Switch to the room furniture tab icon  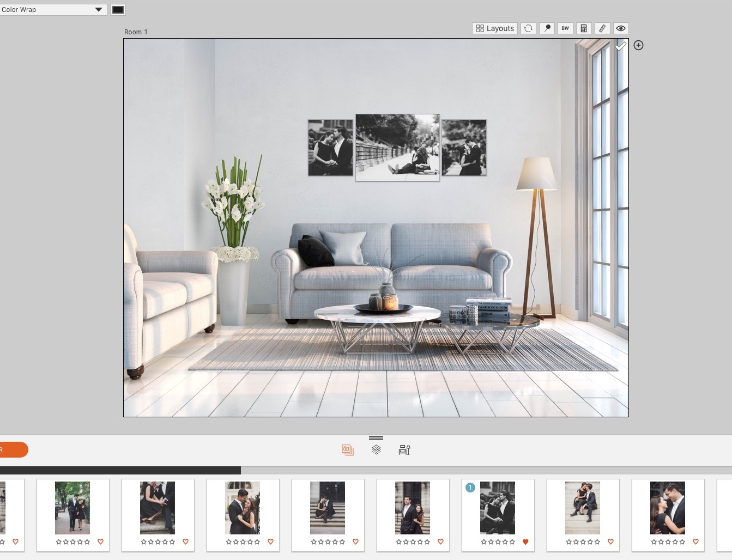tap(404, 450)
